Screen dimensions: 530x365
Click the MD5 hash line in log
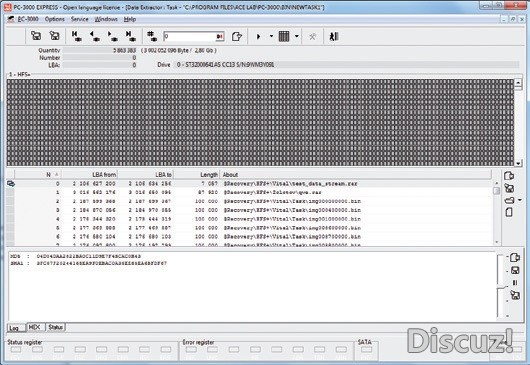coord(75,256)
